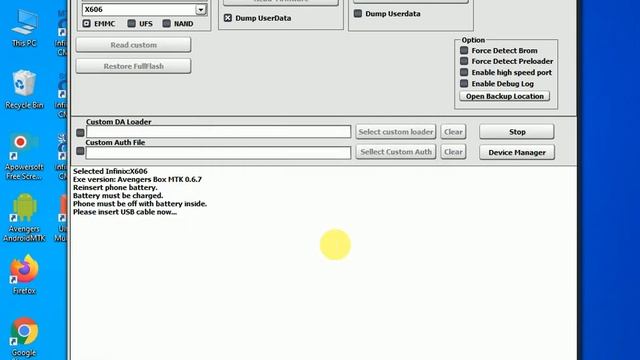Screen dimensions: 640x360
Task: Open Google Chrome desktop shortcut
Action: [24, 337]
